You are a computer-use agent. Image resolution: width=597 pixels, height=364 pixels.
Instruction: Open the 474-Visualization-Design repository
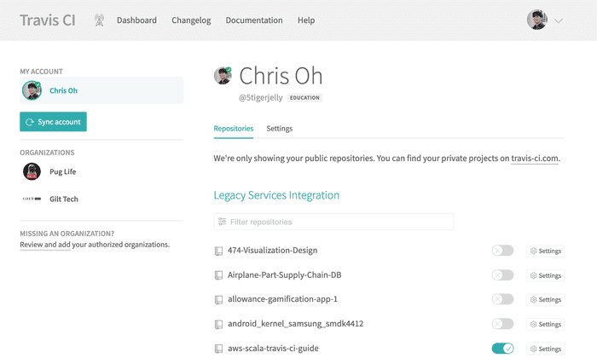click(273, 251)
